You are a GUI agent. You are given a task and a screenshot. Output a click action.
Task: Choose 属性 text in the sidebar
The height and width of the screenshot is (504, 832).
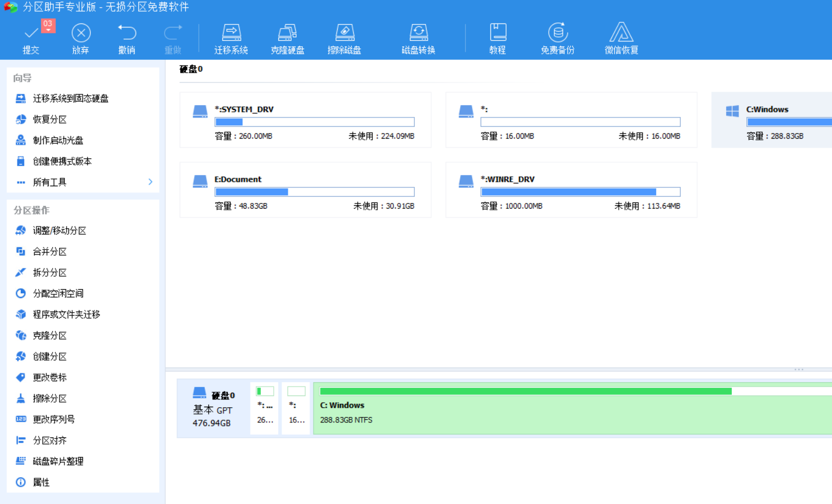(x=41, y=482)
